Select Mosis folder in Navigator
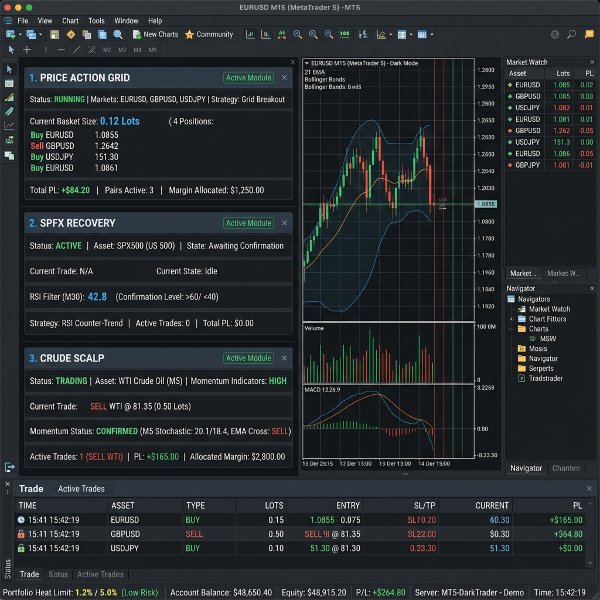600x600 pixels. coord(533,349)
